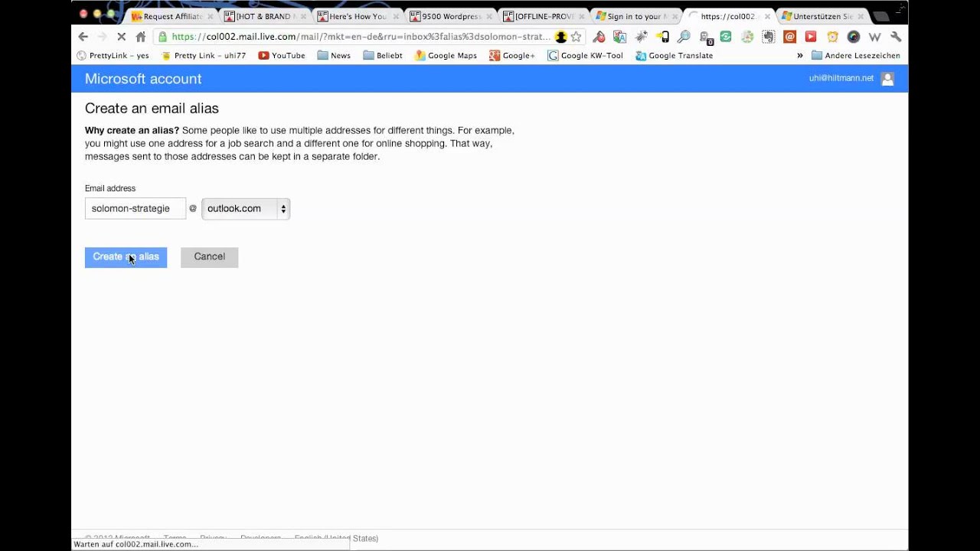Stop page loading with the X button

122,37
